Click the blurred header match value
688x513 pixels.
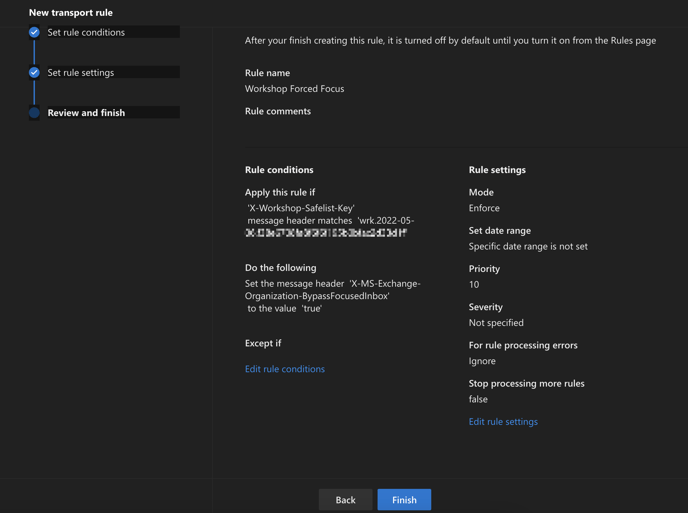coord(326,233)
